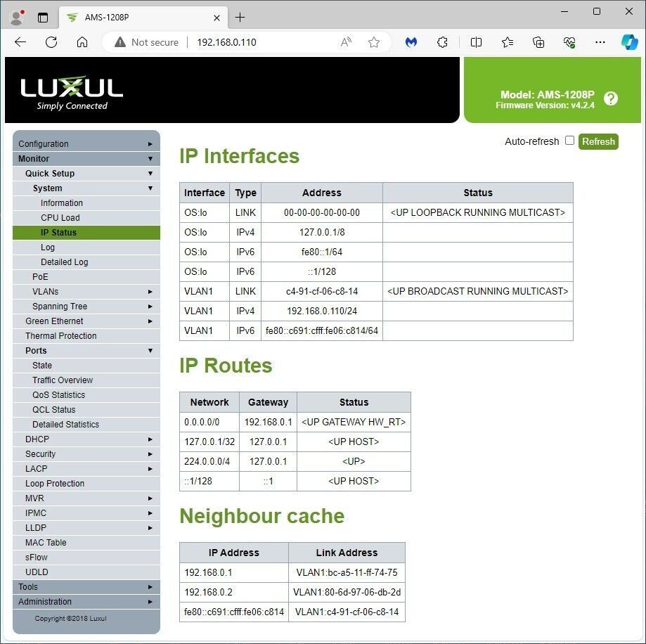Expand the Configuration menu
Screen dimensions: 646x644
pos(86,144)
